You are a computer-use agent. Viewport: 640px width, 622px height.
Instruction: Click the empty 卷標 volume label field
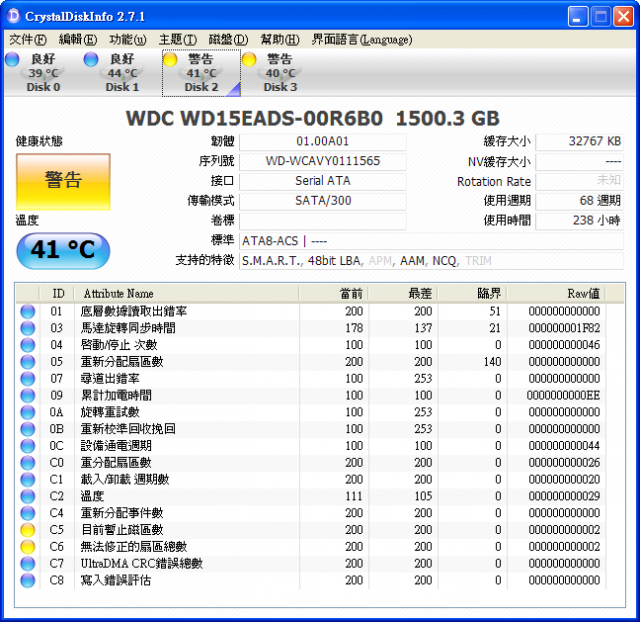(322, 221)
